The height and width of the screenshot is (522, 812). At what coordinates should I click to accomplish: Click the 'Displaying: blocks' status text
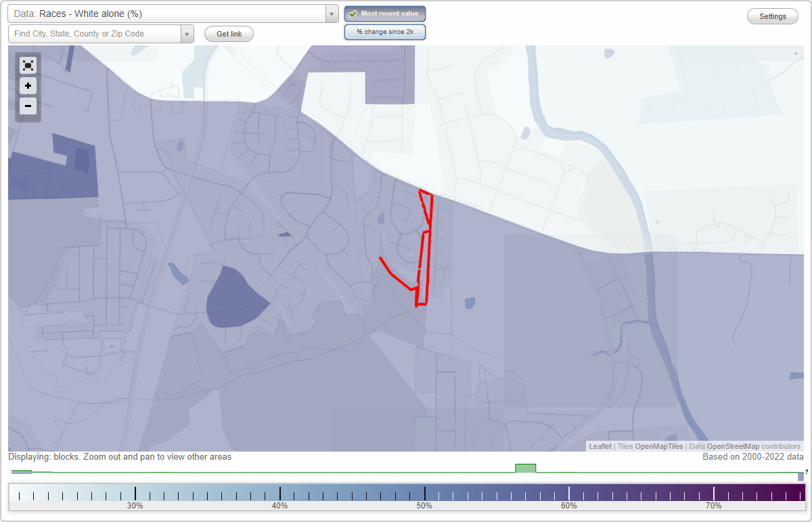(120, 457)
